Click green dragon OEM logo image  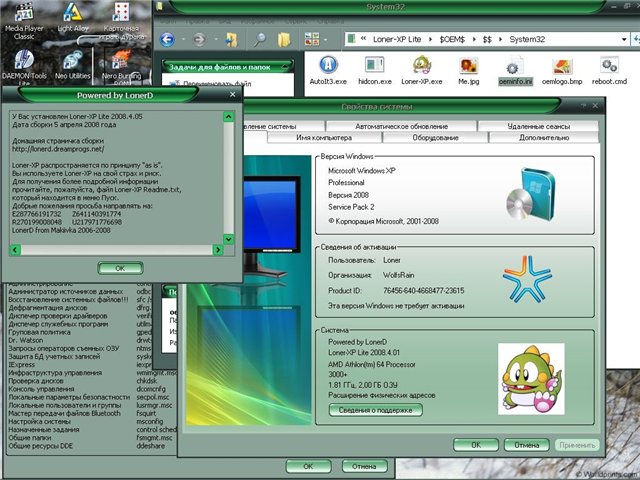531,379
